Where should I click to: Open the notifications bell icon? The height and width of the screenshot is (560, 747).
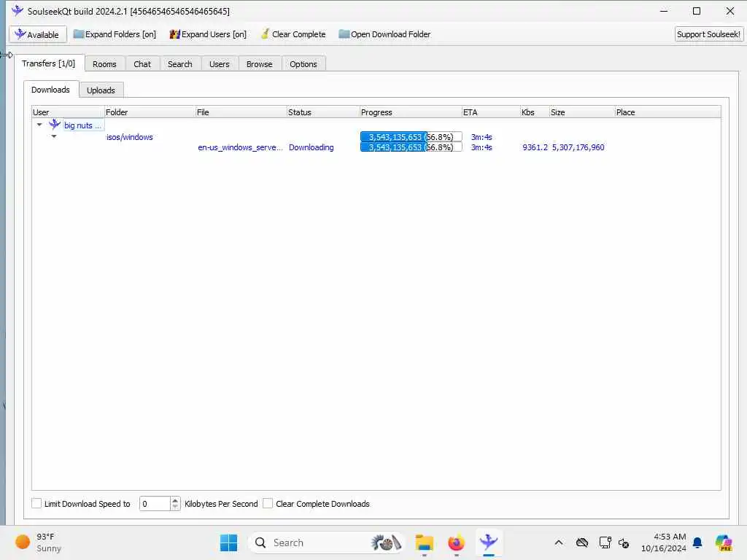point(697,542)
